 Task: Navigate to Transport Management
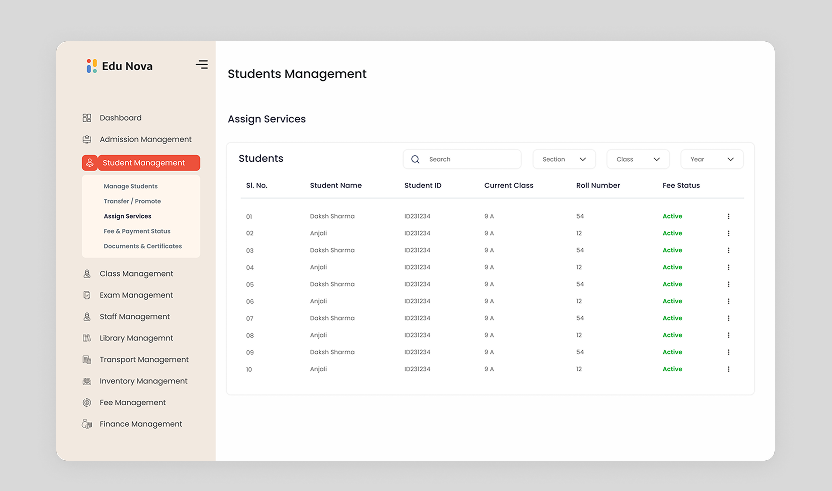[x=144, y=360]
